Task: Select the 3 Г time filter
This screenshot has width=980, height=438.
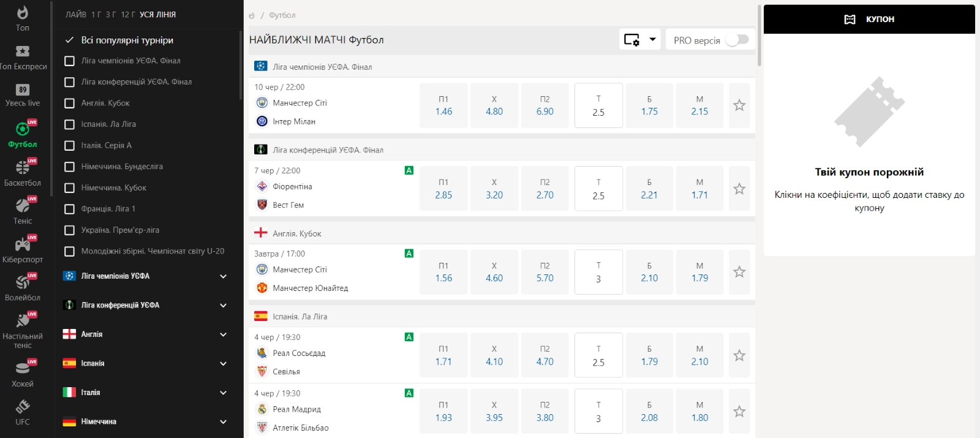Action: point(111,15)
